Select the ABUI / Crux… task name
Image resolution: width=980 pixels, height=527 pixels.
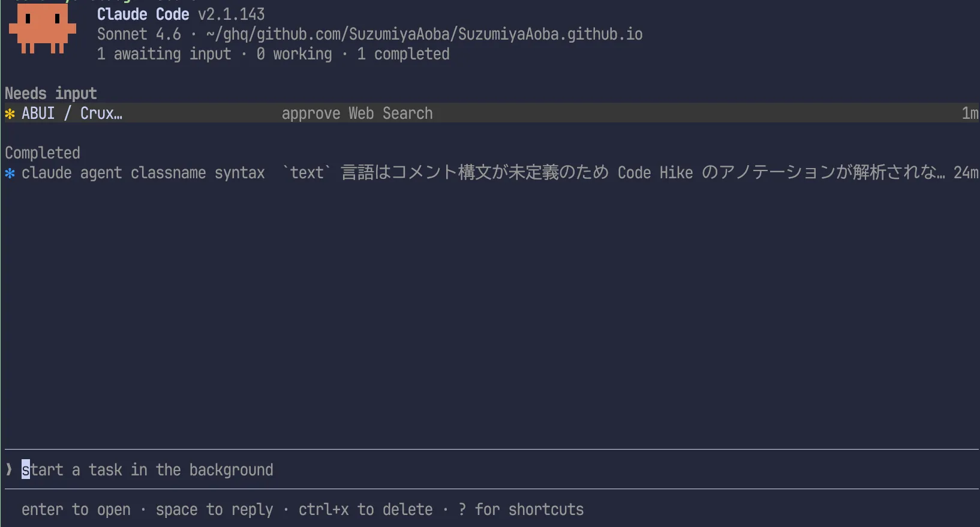(x=72, y=113)
